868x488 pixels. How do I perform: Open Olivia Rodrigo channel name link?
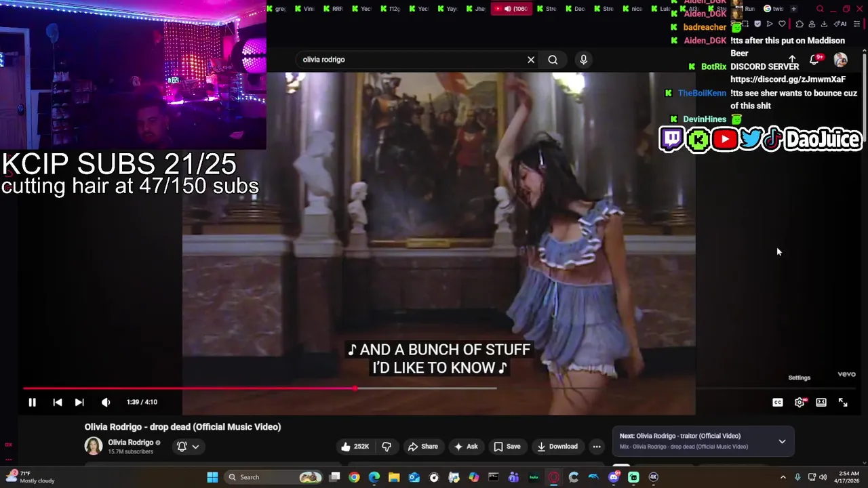point(130,443)
